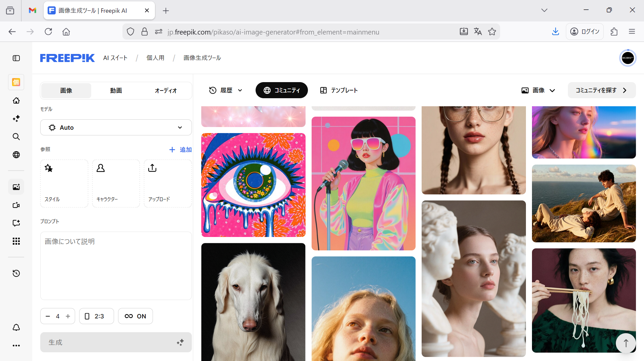Click the AI sparkles icon in the sidebar

tap(16, 118)
